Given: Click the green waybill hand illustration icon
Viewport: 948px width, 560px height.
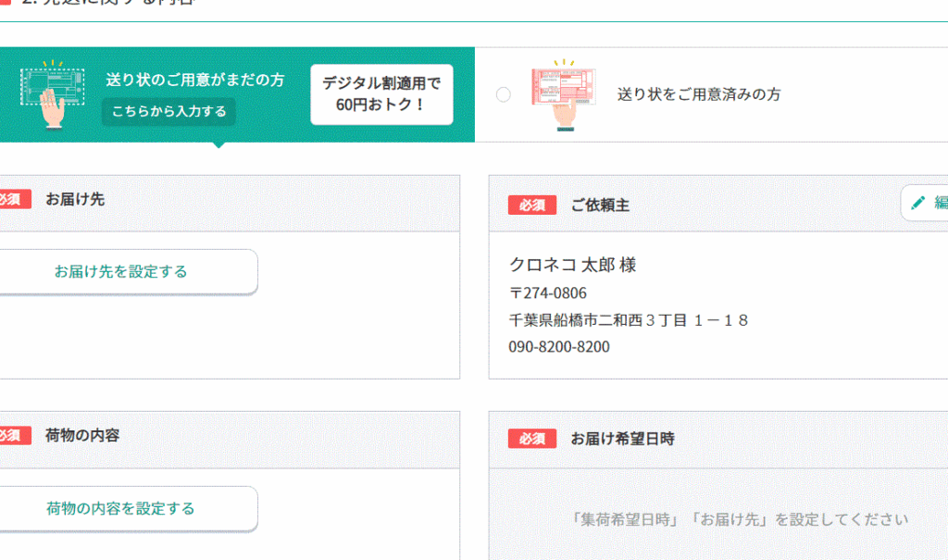Looking at the screenshot, I should tap(52, 93).
